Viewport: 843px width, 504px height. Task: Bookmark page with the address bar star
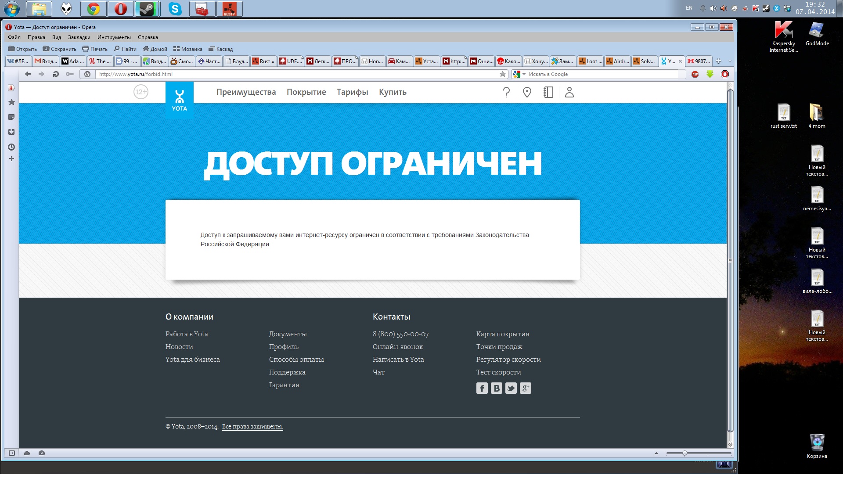click(503, 74)
